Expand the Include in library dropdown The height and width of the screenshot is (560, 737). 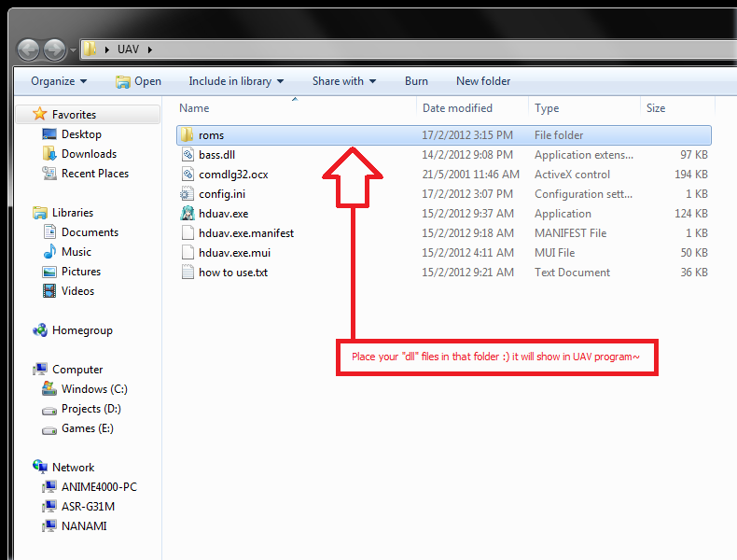point(235,81)
